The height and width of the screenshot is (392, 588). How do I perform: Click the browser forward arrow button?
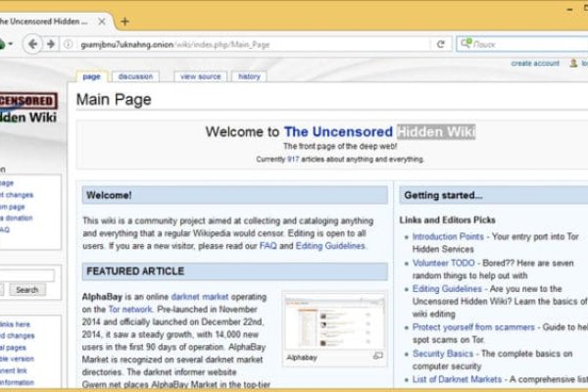49,44
